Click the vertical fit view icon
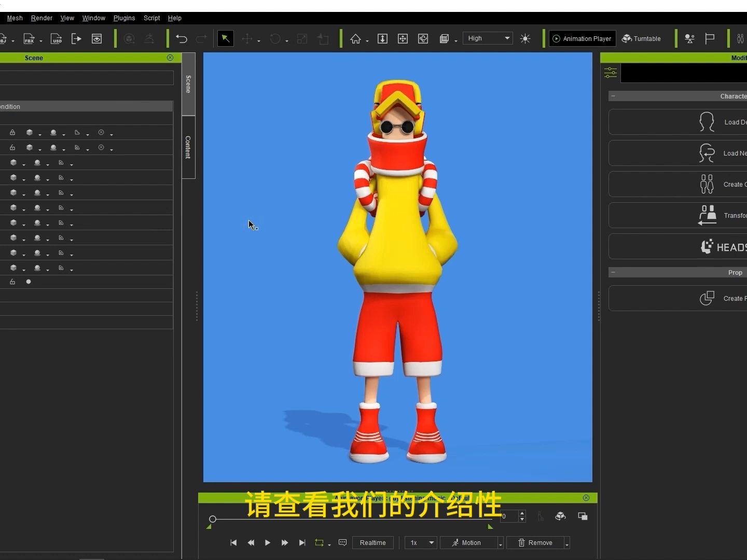The height and width of the screenshot is (560, 747). pos(382,39)
